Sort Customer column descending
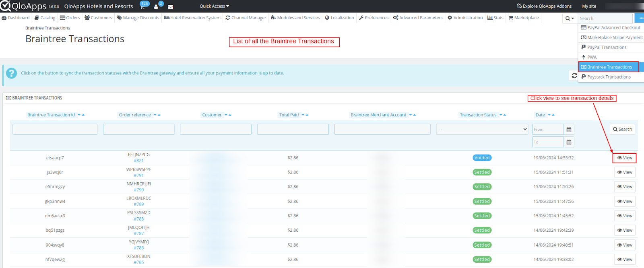 [x=226, y=115]
